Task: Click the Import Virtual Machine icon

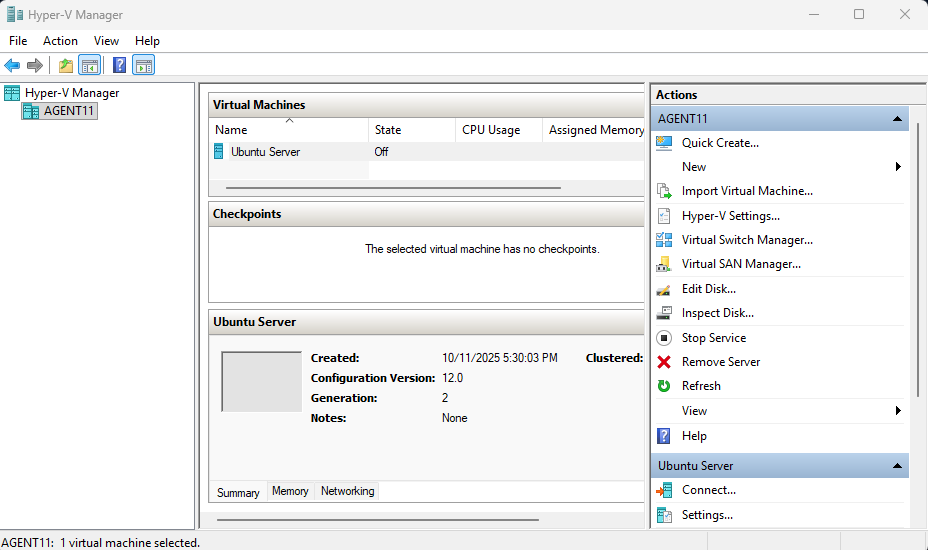Action: [664, 191]
